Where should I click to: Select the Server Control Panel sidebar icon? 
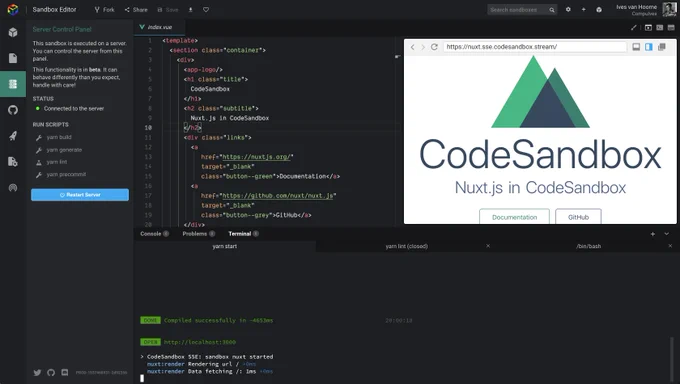pos(13,84)
